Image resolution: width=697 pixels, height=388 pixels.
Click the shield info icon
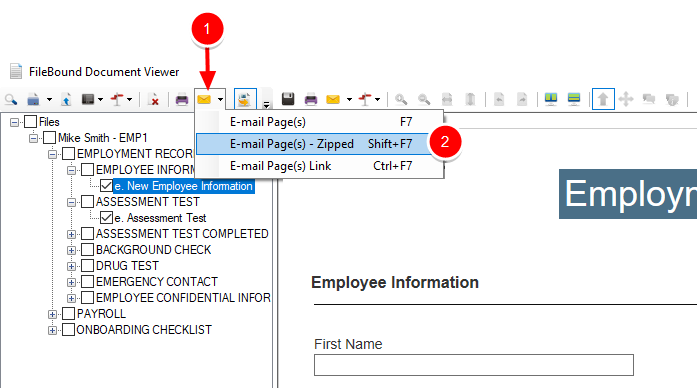672,100
